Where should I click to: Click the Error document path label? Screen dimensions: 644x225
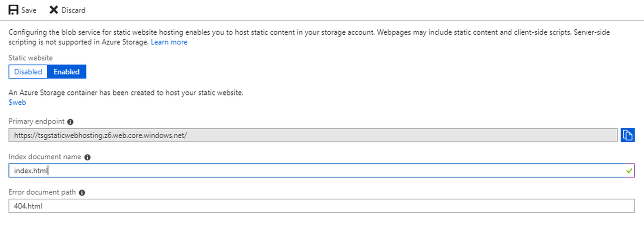point(42,192)
